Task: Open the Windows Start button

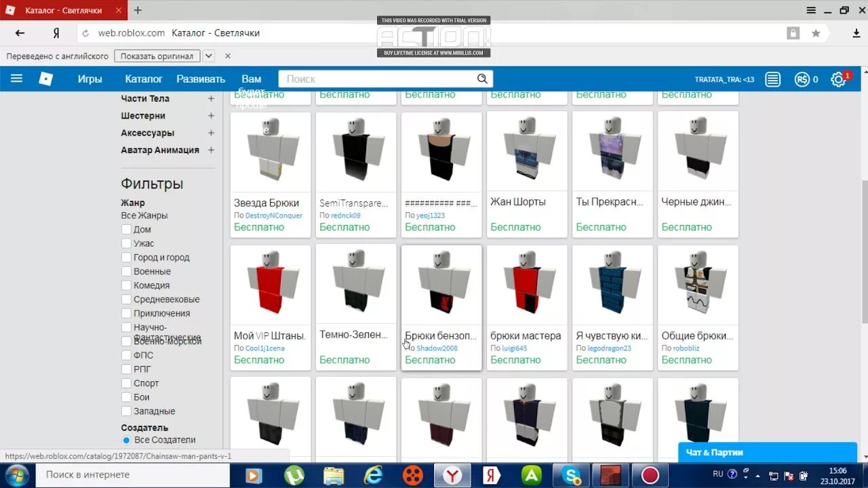Action: coord(16,475)
